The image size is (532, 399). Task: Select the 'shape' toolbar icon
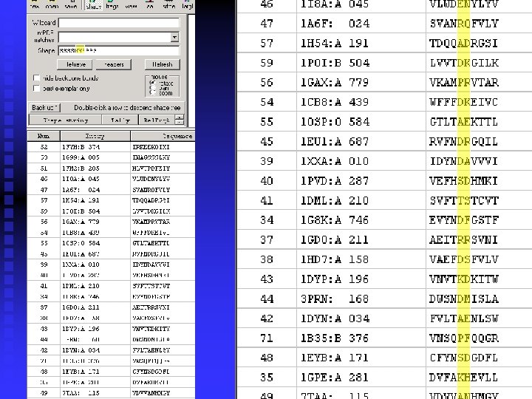93,4
